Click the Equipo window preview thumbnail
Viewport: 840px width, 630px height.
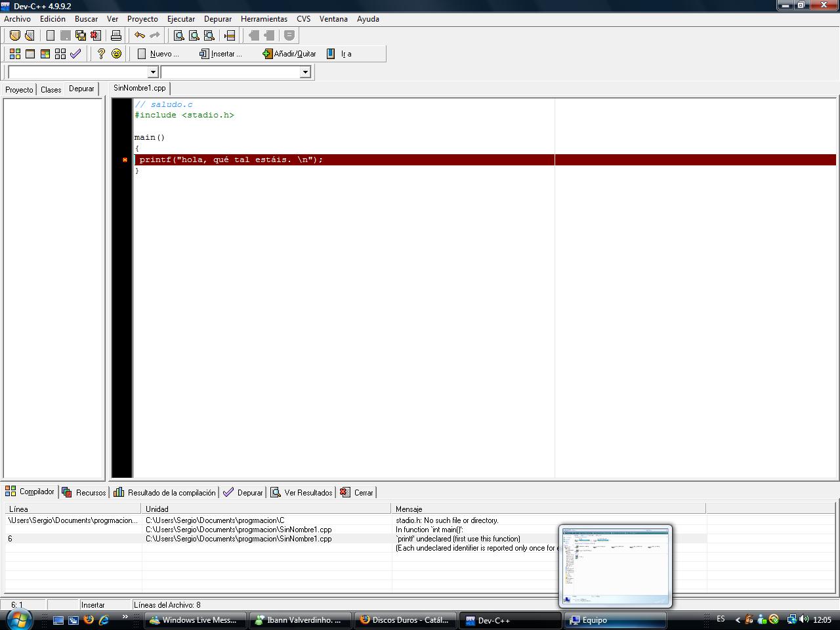(x=616, y=566)
